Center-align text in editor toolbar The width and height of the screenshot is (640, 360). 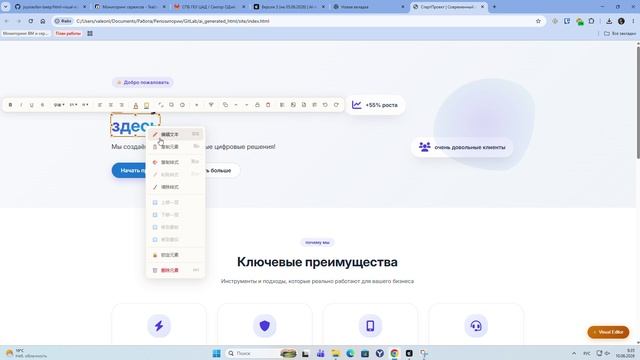[x=111, y=105]
